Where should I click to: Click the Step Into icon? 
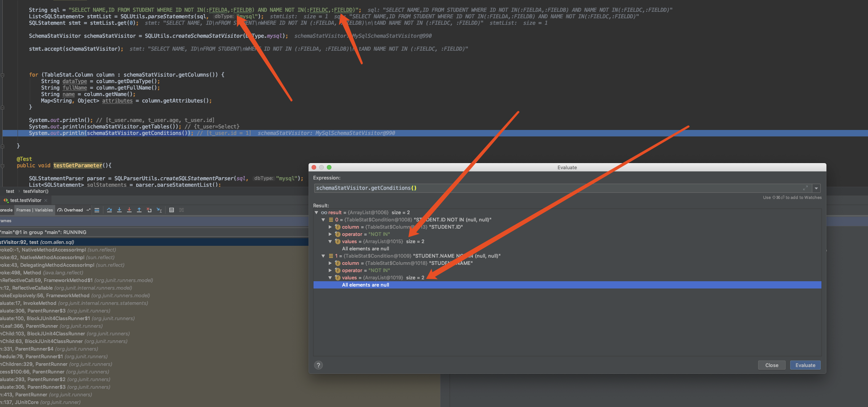[119, 210]
